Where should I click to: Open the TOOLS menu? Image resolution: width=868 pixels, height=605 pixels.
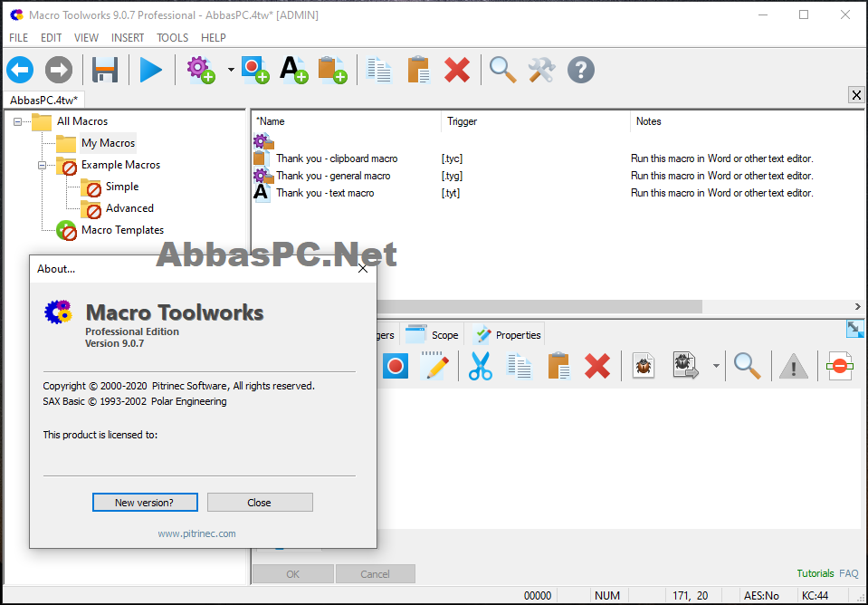pyautogui.click(x=172, y=38)
